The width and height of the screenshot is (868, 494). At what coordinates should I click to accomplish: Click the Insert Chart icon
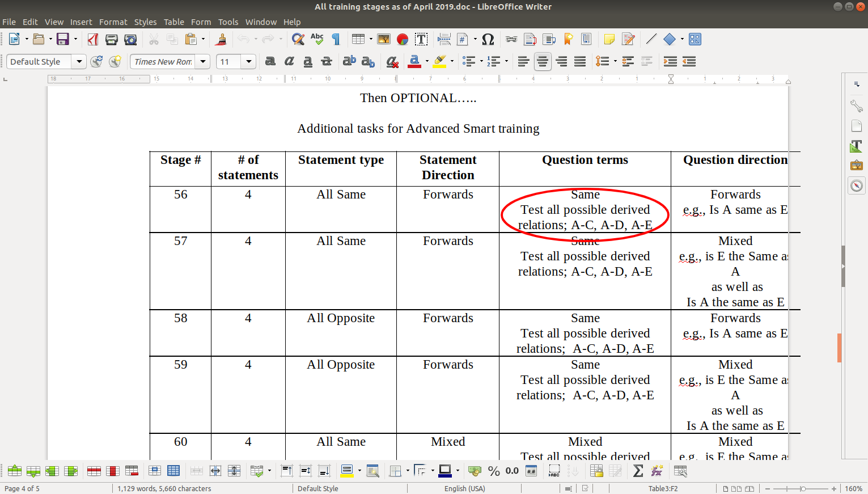403,39
